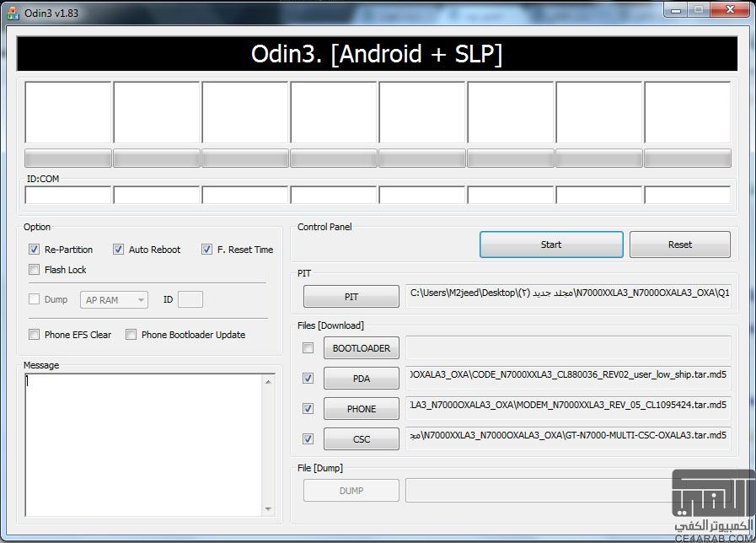756x543 pixels.
Task: Open the AP RAM dropdown
Action: 115,300
